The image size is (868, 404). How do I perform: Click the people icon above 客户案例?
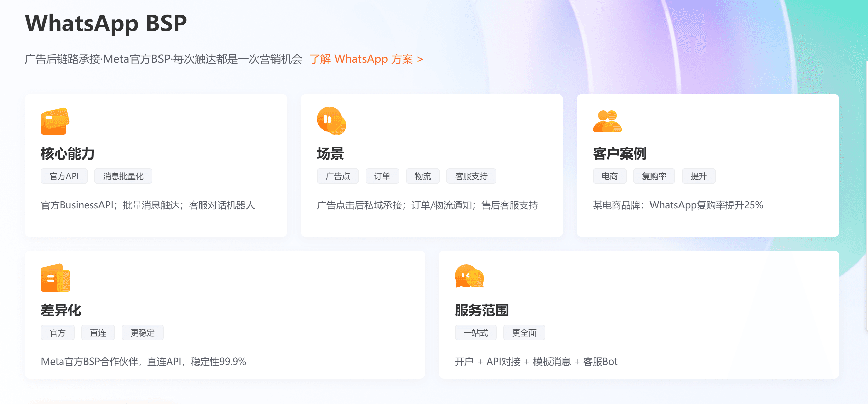pos(607,121)
